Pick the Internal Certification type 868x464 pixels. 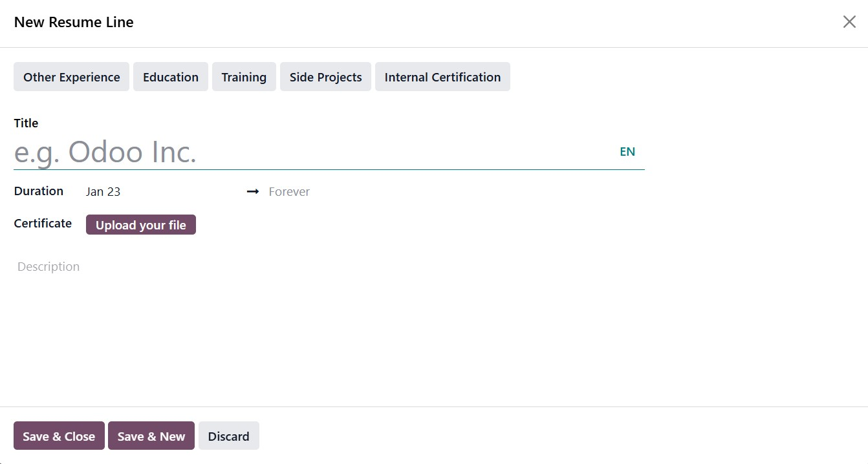(442, 77)
